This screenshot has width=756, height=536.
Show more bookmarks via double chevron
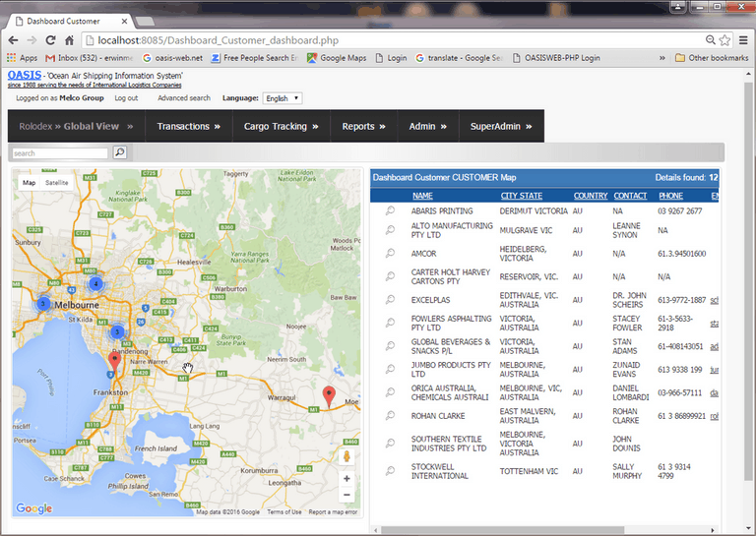(661, 58)
